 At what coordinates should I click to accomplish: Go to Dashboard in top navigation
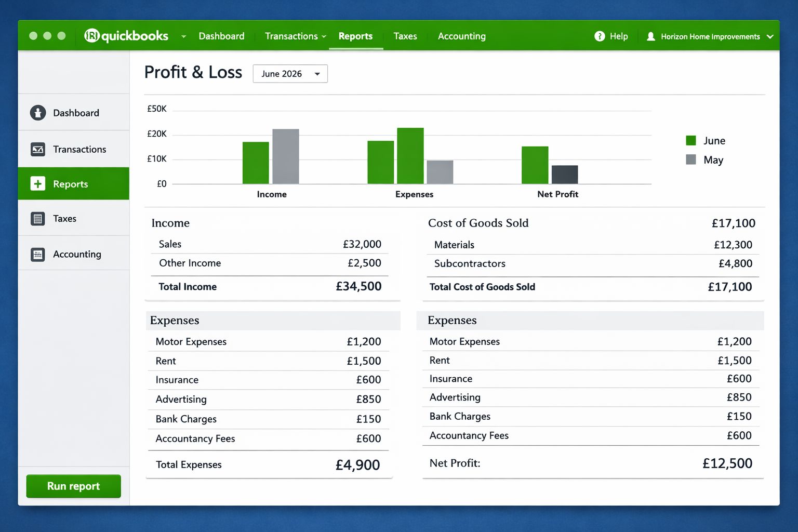[221, 36]
